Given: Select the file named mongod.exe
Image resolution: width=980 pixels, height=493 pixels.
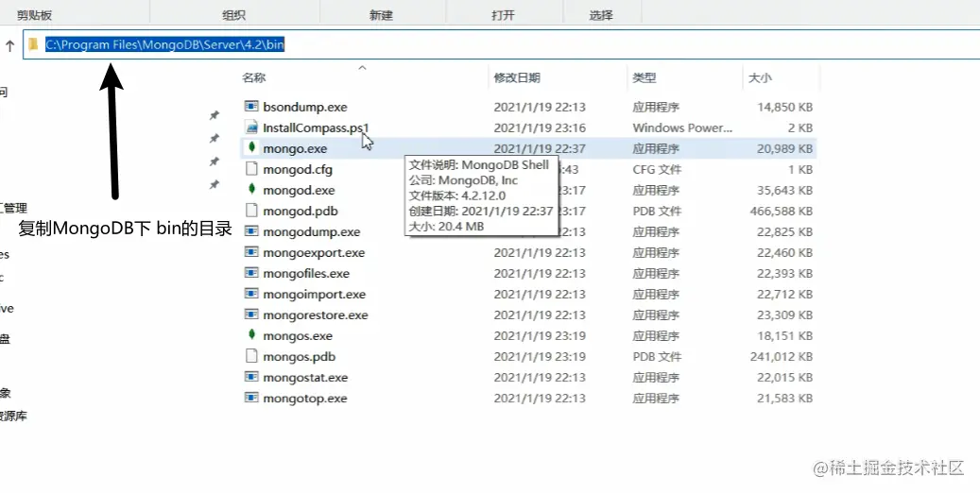Looking at the screenshot, I should 299,190.
